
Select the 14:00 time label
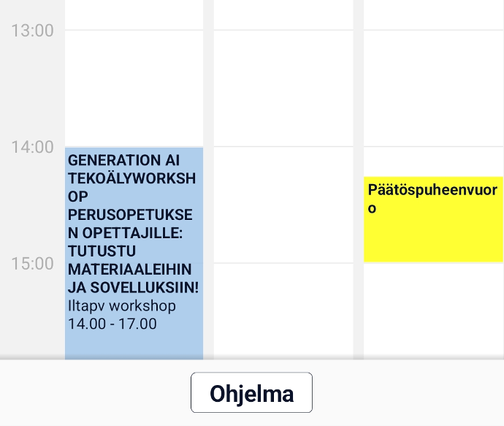pos(32,148)
